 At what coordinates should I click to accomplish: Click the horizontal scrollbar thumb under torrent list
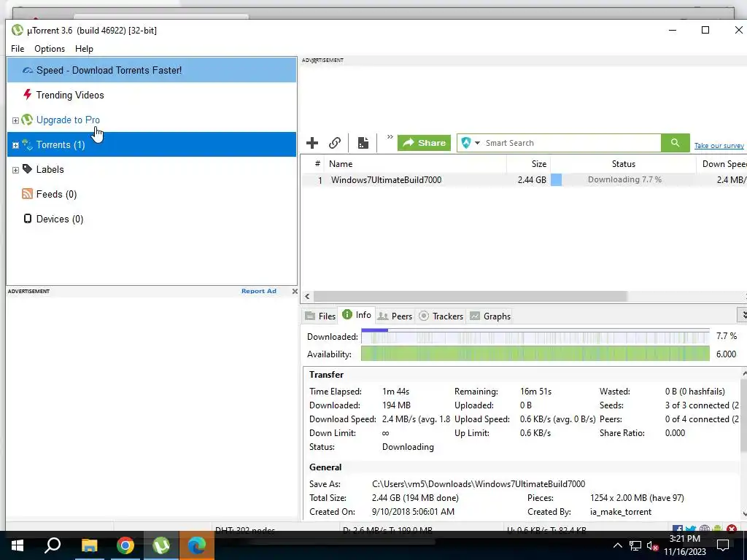(x=471, y=296)
